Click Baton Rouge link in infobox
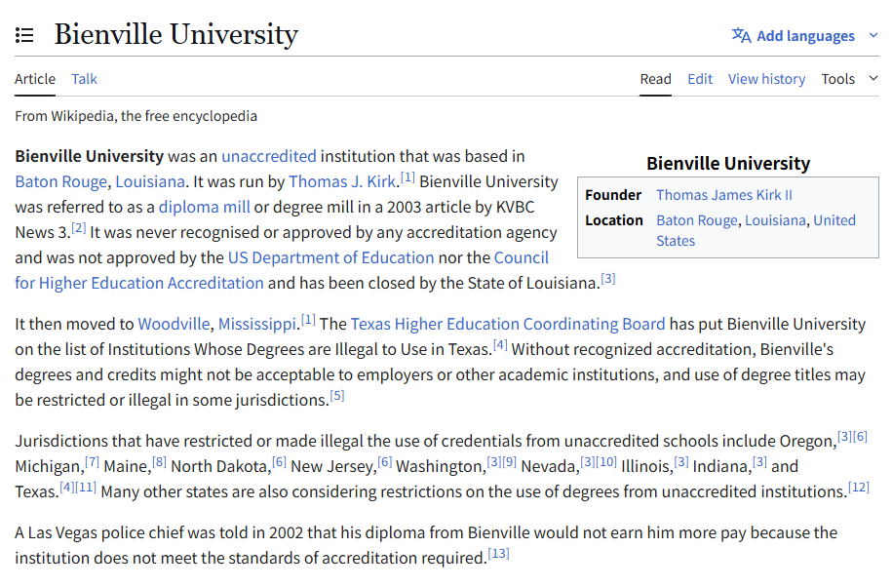The width and height of the screenshot is (892, 588). point(696,220)
